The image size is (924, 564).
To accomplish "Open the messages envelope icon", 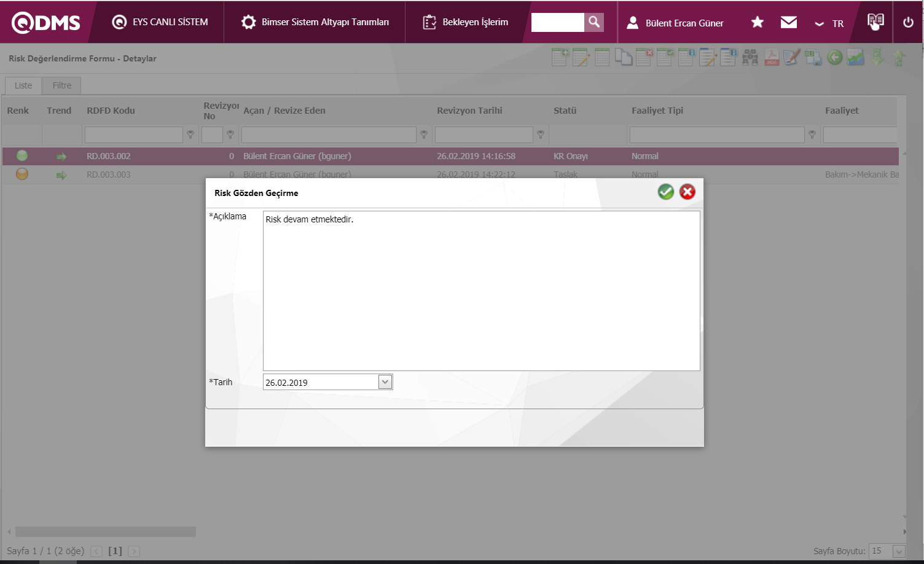I will coord(788,23).
